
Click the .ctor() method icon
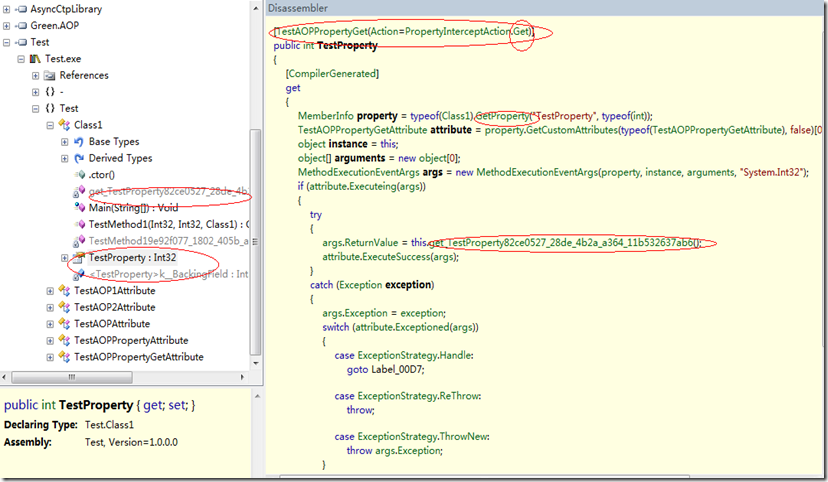(80, 175)
